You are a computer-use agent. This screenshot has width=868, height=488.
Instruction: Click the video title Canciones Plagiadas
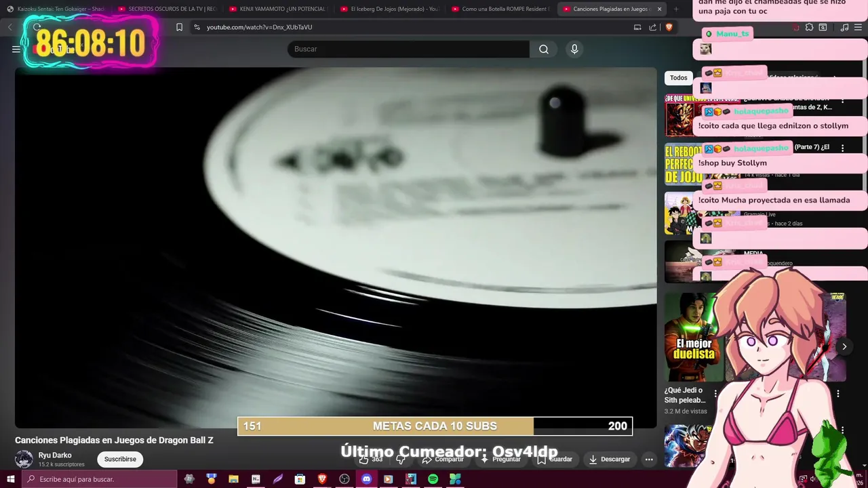(114, 440)
